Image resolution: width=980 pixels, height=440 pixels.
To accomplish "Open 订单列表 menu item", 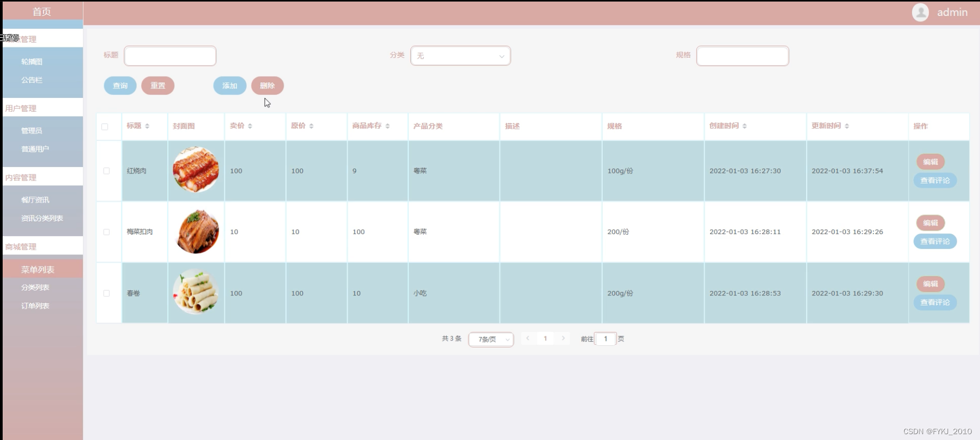I will tap(35, 306).
